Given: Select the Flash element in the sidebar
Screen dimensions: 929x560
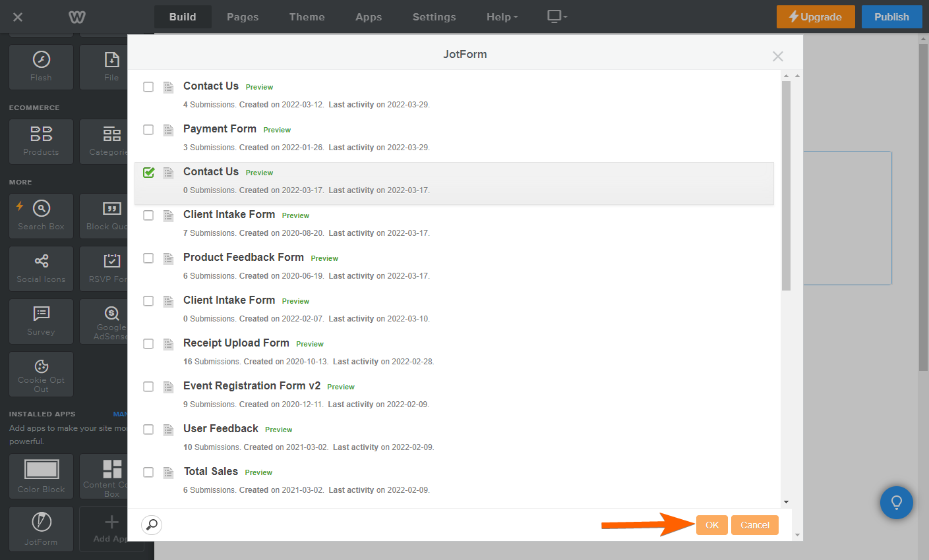Looking at the screenshot, I should click(x=41, y=67).
